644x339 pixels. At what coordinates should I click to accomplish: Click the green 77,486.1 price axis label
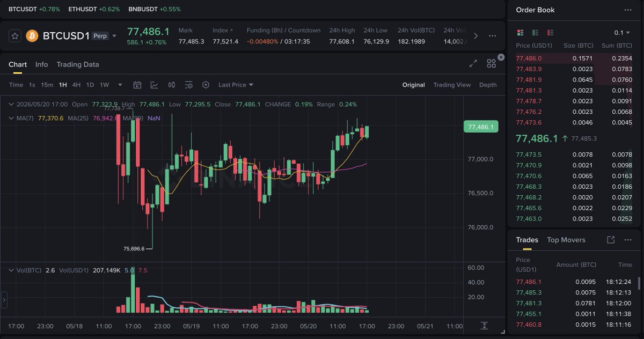pos(481,127)
